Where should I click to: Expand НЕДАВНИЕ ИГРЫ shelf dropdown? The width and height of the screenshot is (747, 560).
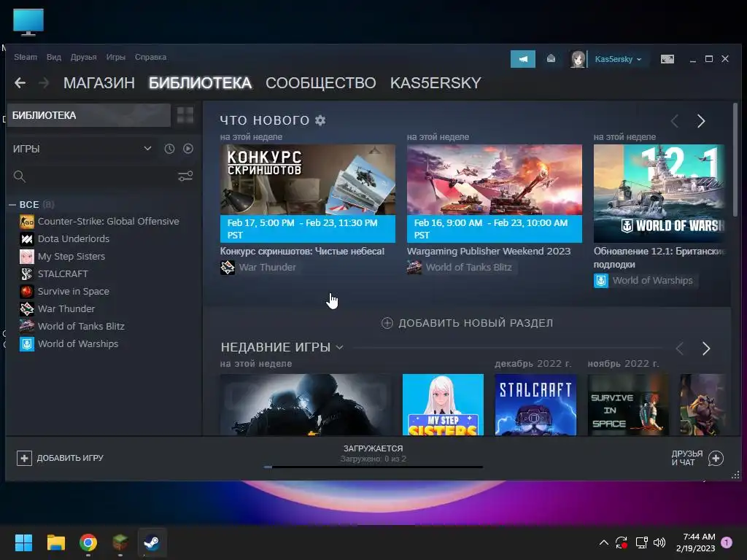[339, 347]
